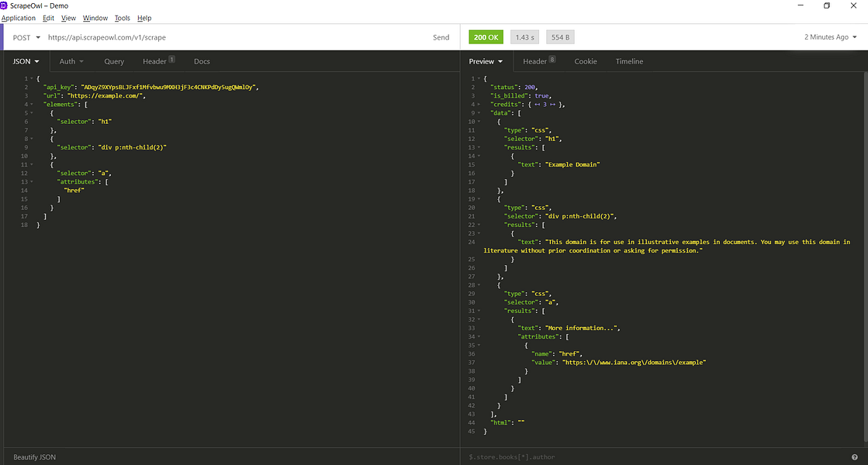
Task: Collapse response 'results' array at line 13
Action: pyautogui.click(x=479, y=147)
